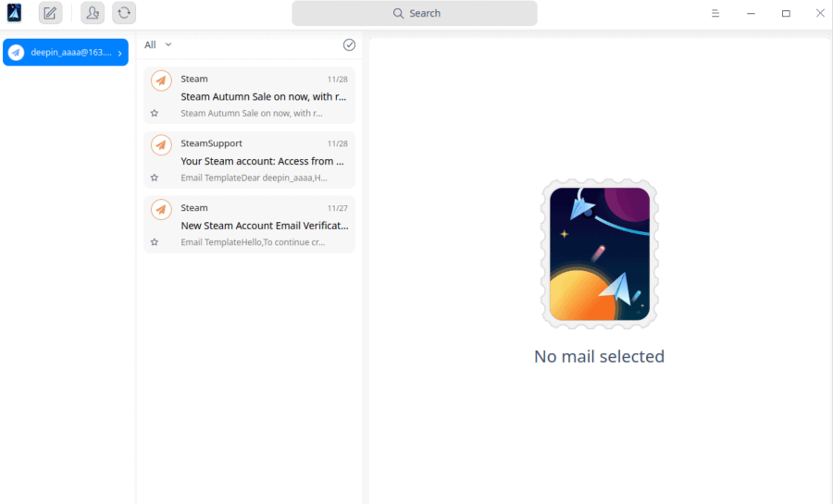Open Your Steam account access email
This screenshot has height=504, width=833.
[x=263, y=161]
